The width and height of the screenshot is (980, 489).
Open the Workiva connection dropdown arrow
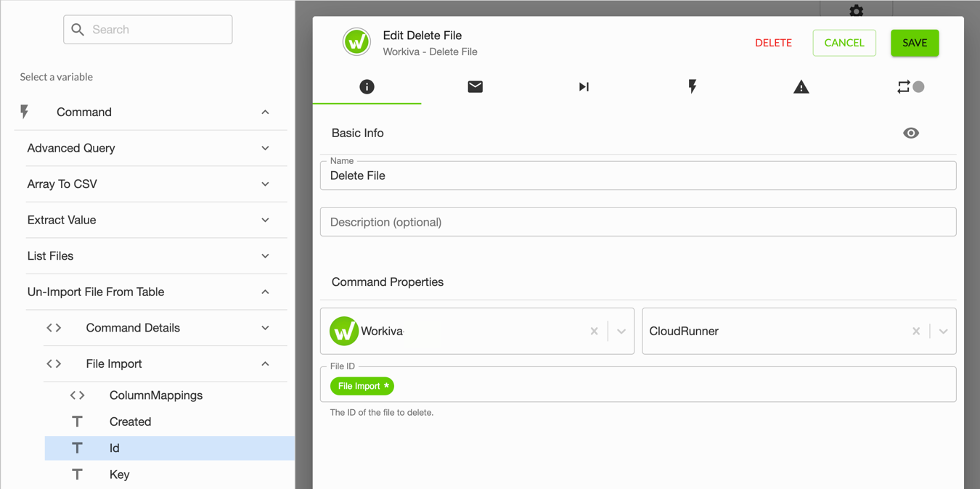621,331
